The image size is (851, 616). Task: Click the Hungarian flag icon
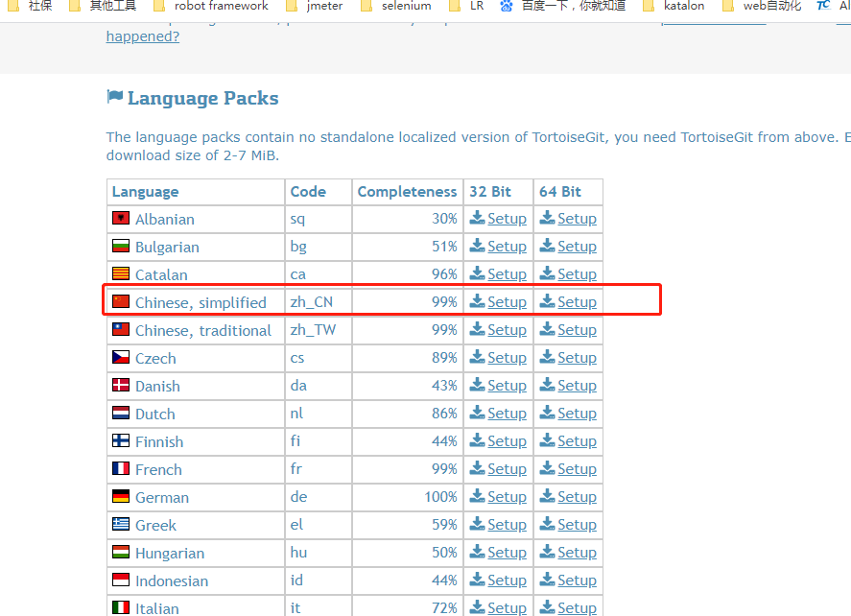121,552
